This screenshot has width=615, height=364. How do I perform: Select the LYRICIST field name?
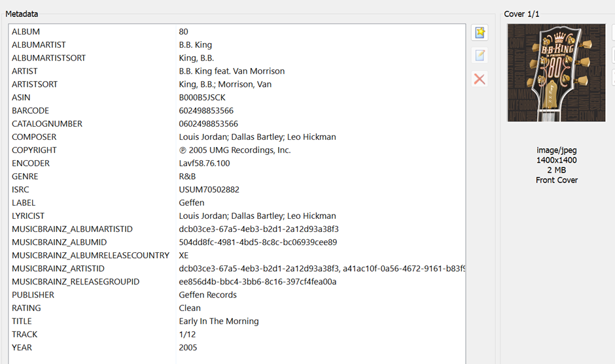click(x=28, y=216)
